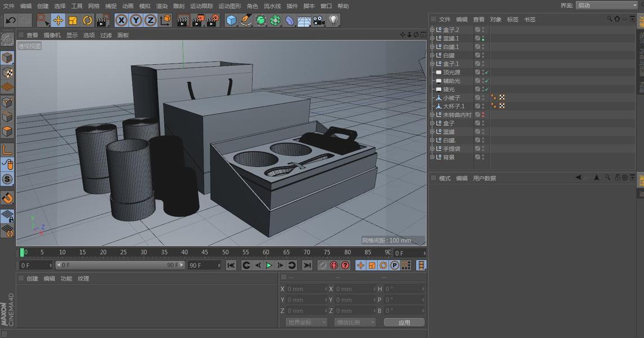
Task: Expand the 手提袋 object in tree
Action: 432,149
